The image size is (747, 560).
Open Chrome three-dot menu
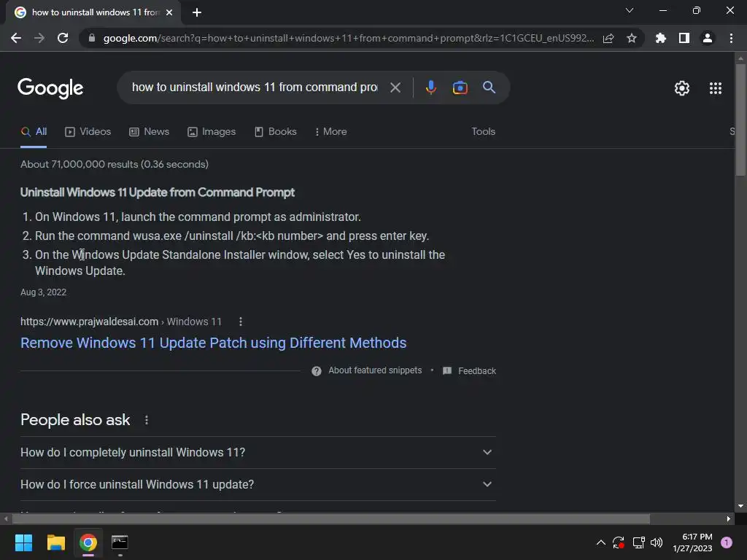[731, 38]
